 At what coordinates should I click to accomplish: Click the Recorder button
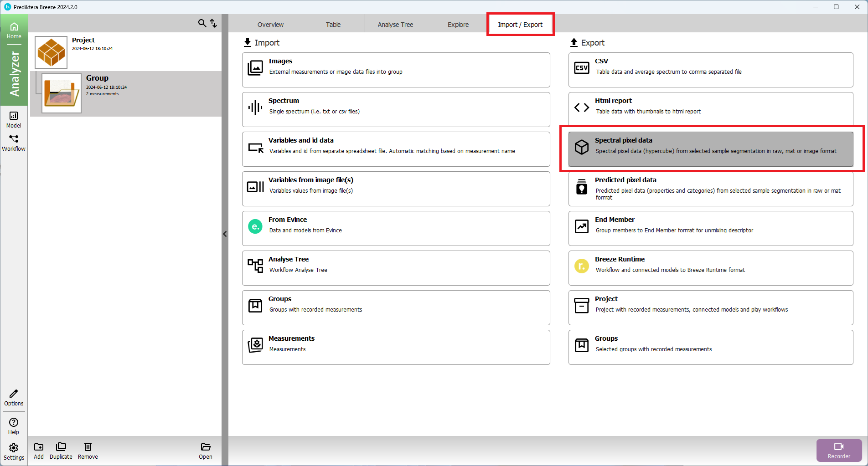click(x=839, y=450)
